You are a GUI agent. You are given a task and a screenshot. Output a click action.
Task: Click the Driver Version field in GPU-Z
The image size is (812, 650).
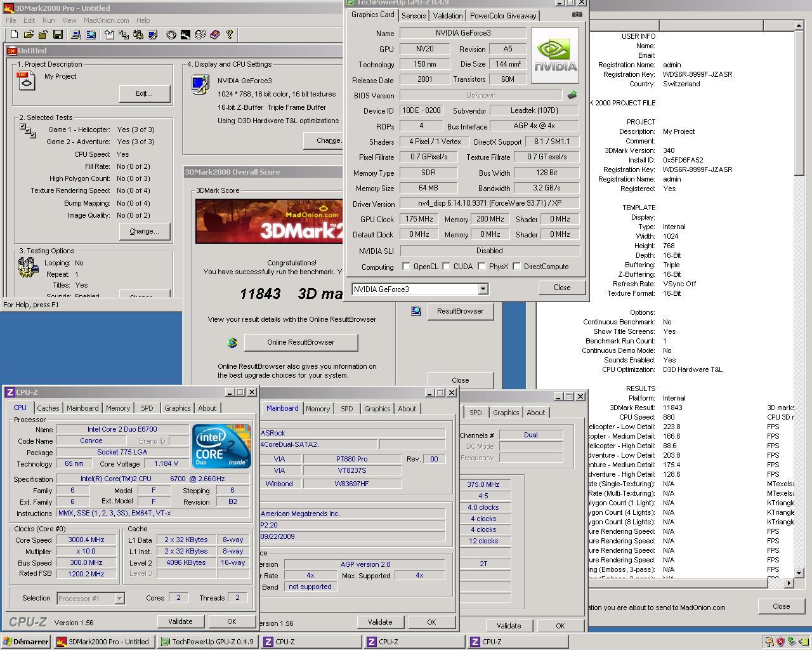point(489,203)
